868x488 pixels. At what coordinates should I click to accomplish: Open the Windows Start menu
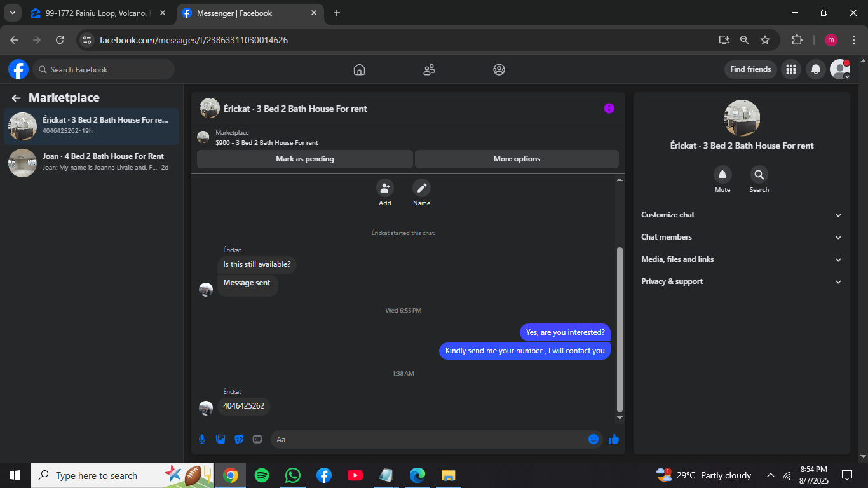(15, 475)
